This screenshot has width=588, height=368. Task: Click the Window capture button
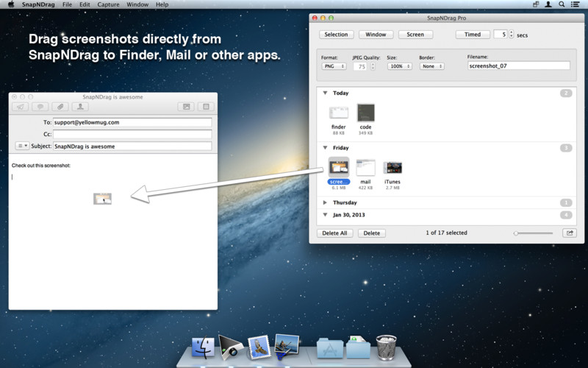click(376, 35)
